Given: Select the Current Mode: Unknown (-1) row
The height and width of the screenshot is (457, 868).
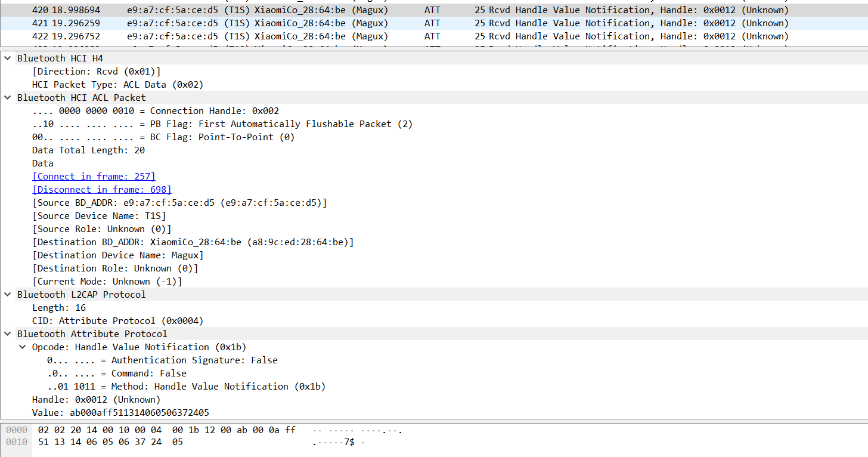Looking at the screenshot, I should [107, 282].
